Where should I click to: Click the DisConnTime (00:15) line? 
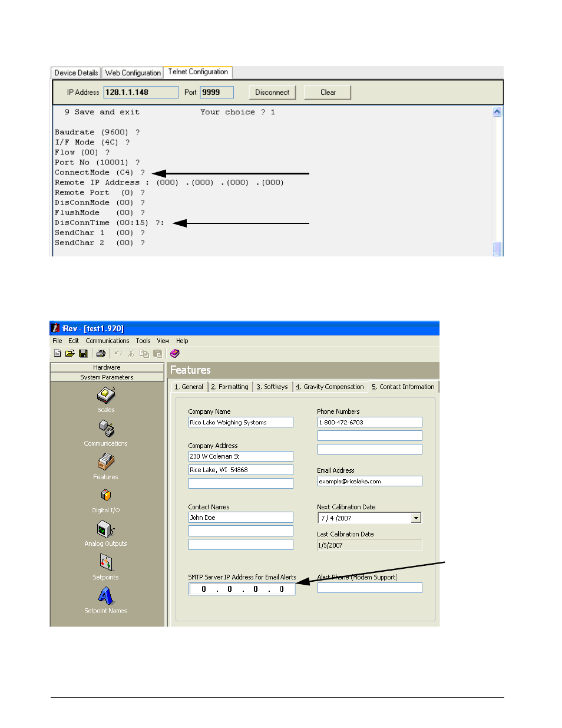point(110,223)
